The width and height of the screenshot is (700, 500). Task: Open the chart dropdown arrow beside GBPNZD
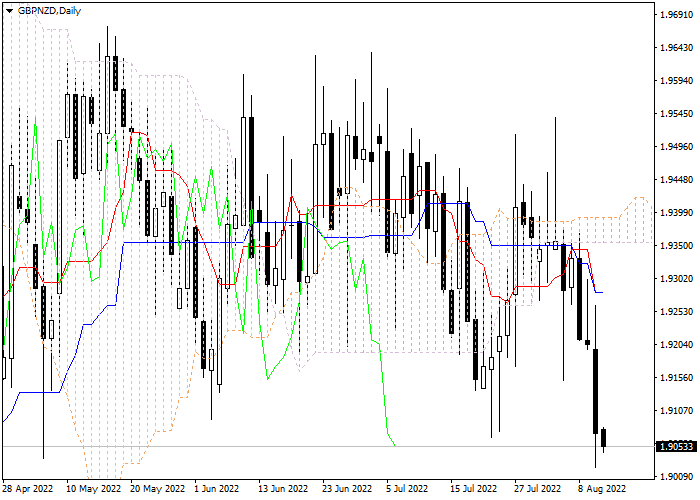[9, 11]
